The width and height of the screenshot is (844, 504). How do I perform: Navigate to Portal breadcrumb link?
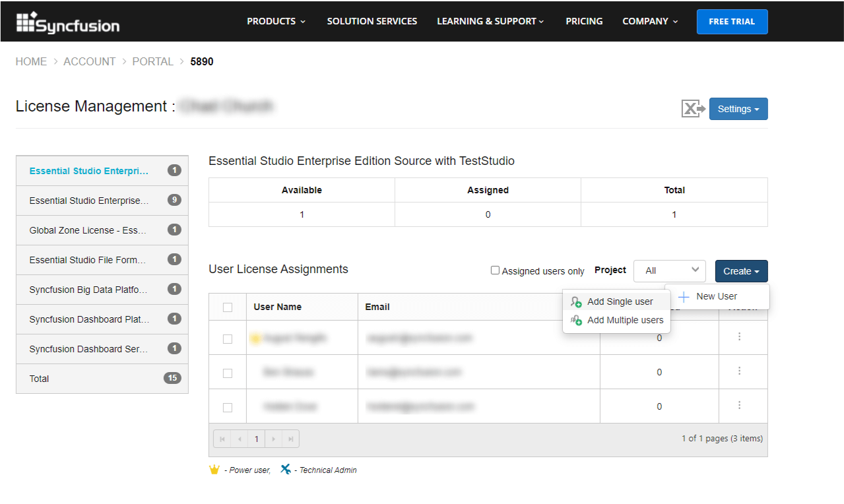[152, 61]
